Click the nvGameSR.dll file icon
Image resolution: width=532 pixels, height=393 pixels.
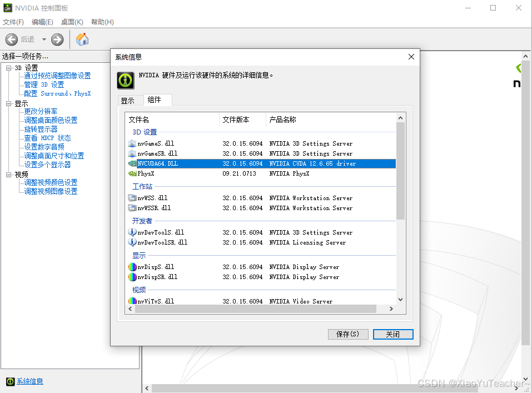(x=132, y=153)
